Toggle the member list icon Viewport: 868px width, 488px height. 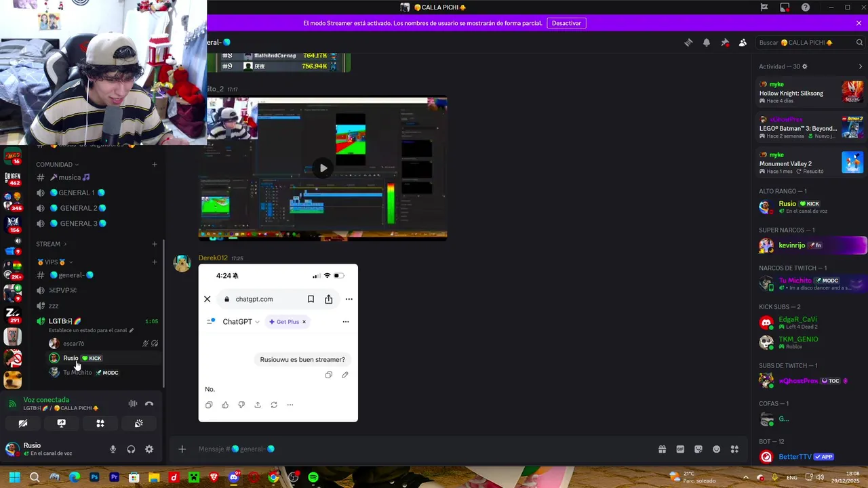click(743, 43)
